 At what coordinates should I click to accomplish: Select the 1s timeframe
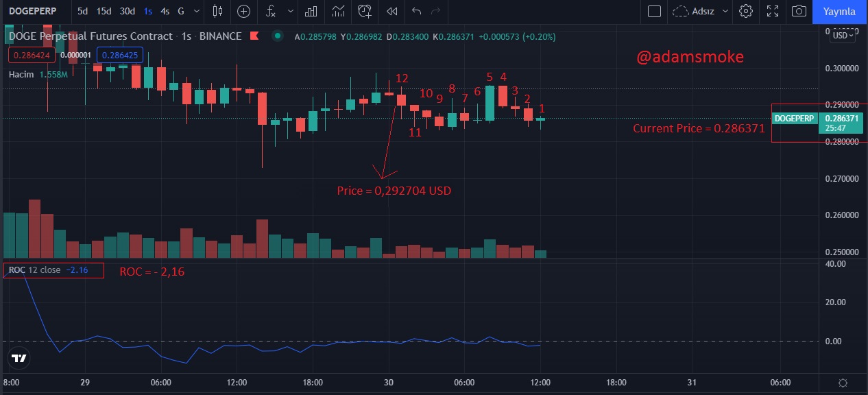(148, 11)
